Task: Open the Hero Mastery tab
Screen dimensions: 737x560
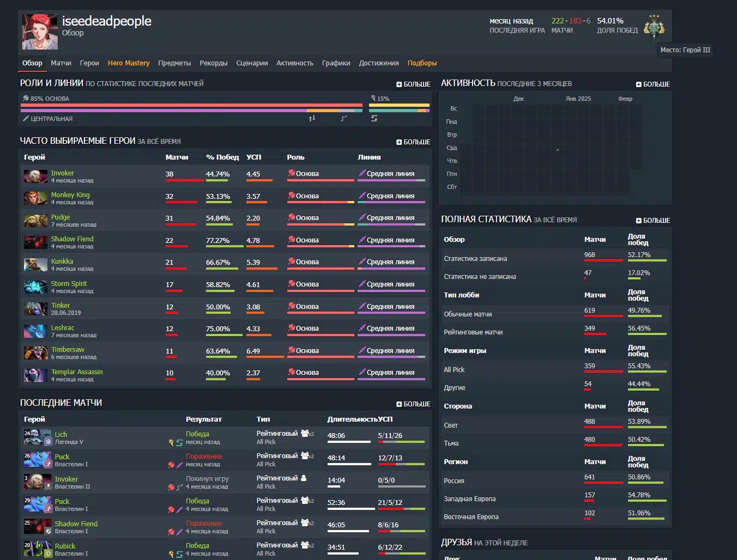Action: [129, 63]
